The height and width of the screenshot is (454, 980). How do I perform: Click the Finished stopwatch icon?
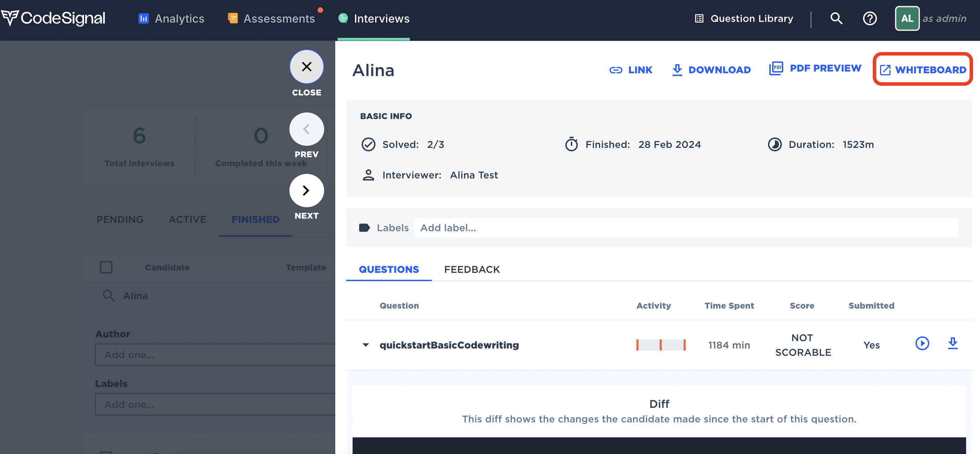click(x=571, y=144)
